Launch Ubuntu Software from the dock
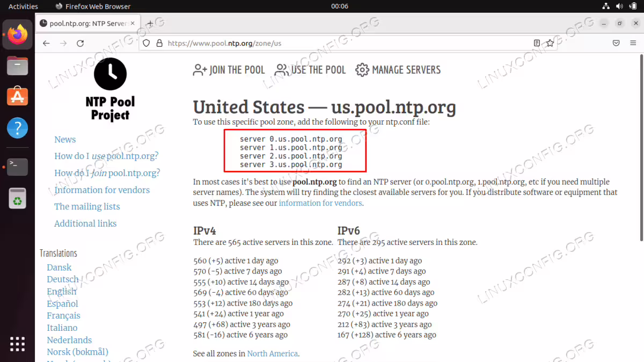The height and width of the screenshot is (362, 644). point(17,97)
